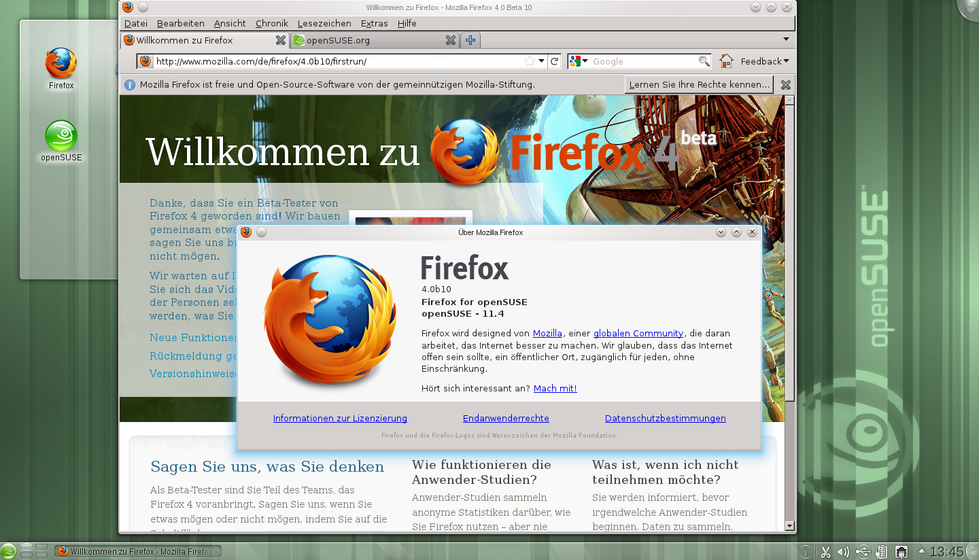The width and height of the screenshot is (979, 560).
Task: Open the clipboard tool in the system tray
Action: (x=882, y=551)
